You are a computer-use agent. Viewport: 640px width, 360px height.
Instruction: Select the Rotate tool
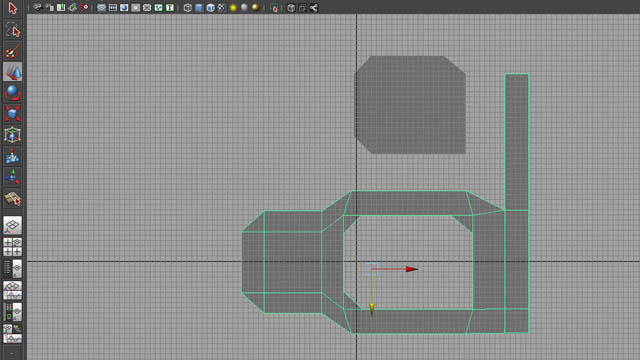12,93
